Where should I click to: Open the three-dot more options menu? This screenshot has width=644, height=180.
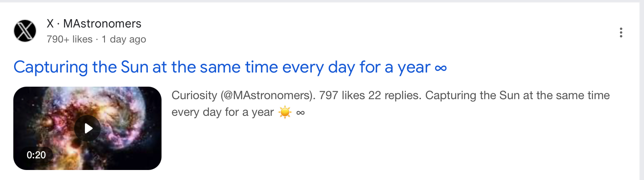(x=621, y=32)
